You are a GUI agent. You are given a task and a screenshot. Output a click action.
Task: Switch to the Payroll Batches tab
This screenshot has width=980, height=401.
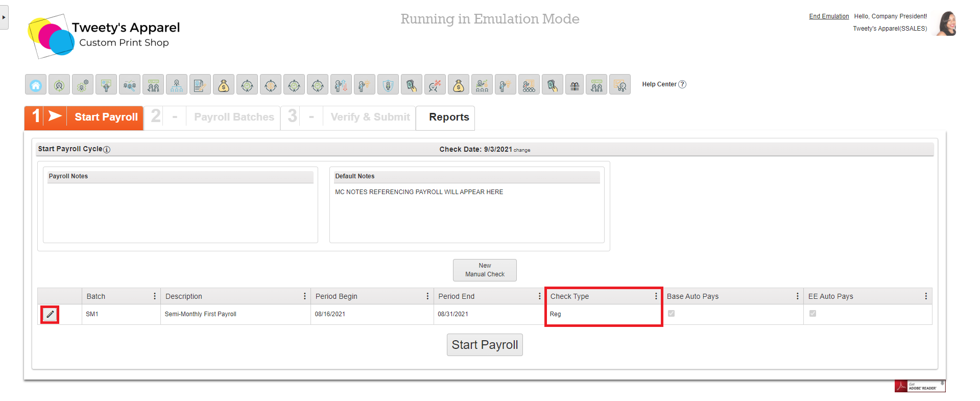pyautogui.click(x=212, y=117)
